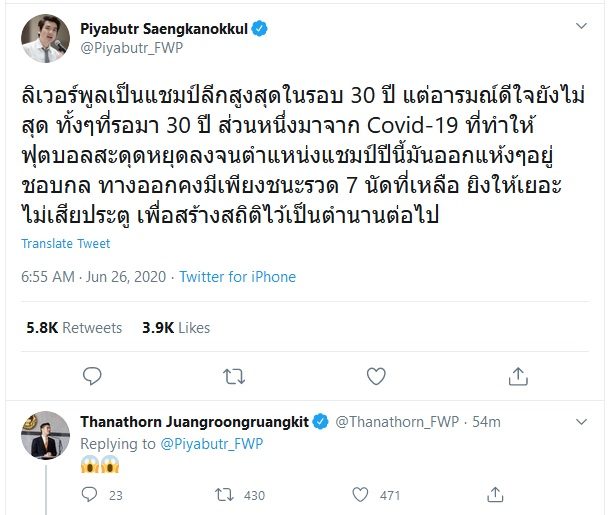Open options chevron on Piyabutr's tweet
Viewport: 609px width, 515px height.
[581, 26]
